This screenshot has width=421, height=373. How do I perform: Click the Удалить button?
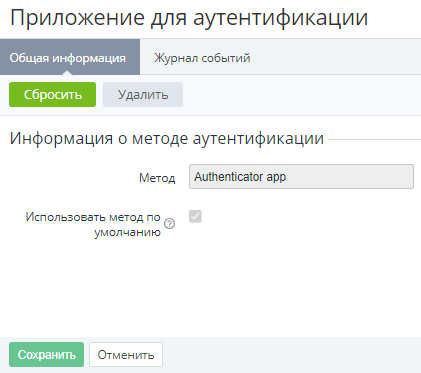click(x=143, y=95)
